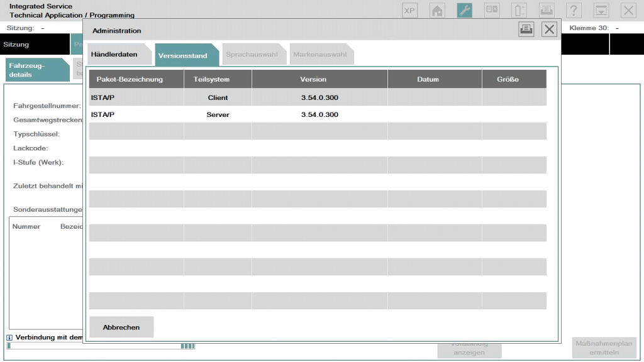Print the Administration dialog contents

[526, 29]
